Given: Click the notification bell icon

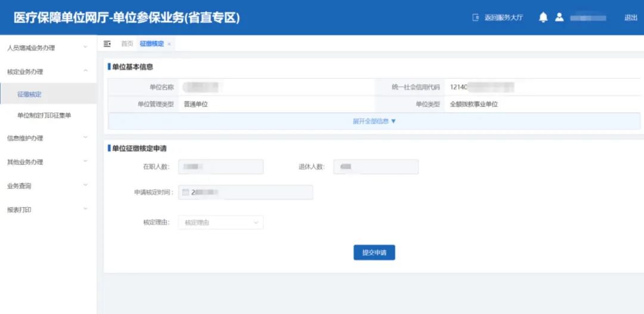Looking at the screenshot, I should click(x=543, y=17).
